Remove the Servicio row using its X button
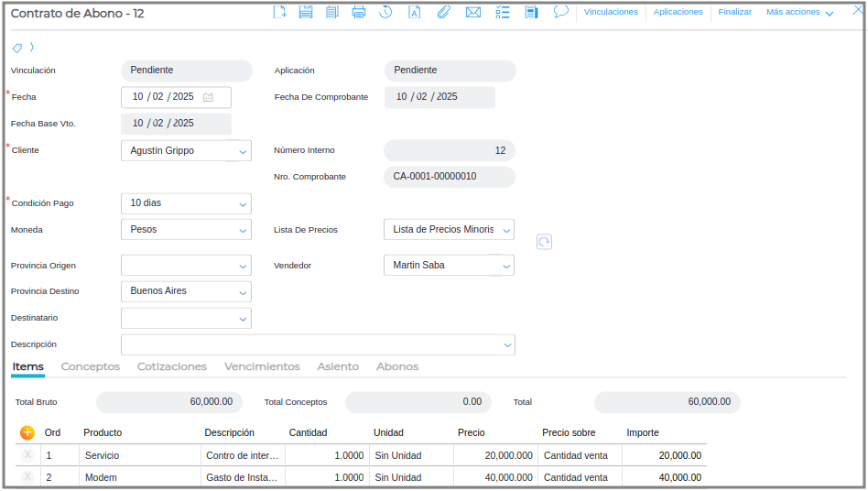The width and height of the screenshot is (868, 491). [27, 454]
